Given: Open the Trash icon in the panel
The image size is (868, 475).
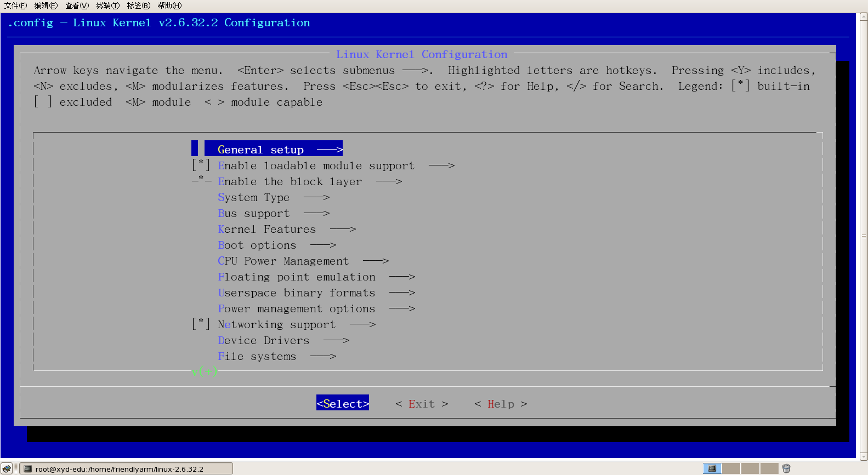Looking at the screenshot, I should tap(786, 468).
